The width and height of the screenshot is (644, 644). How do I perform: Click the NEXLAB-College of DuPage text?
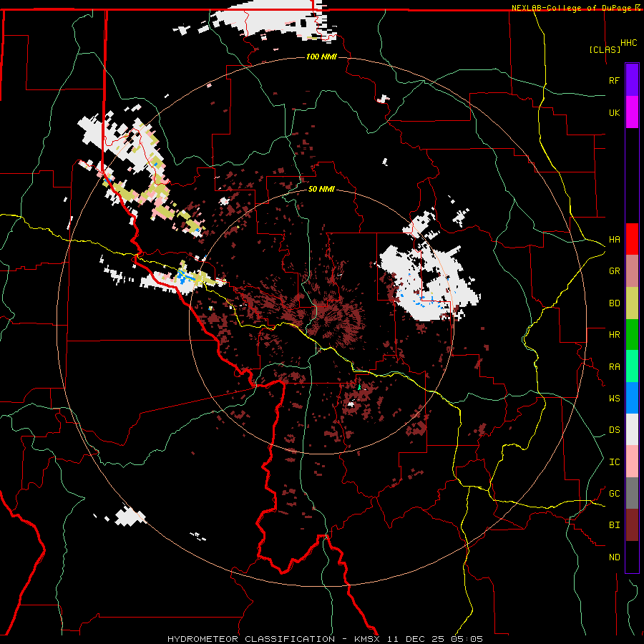(x=571, y=8)
